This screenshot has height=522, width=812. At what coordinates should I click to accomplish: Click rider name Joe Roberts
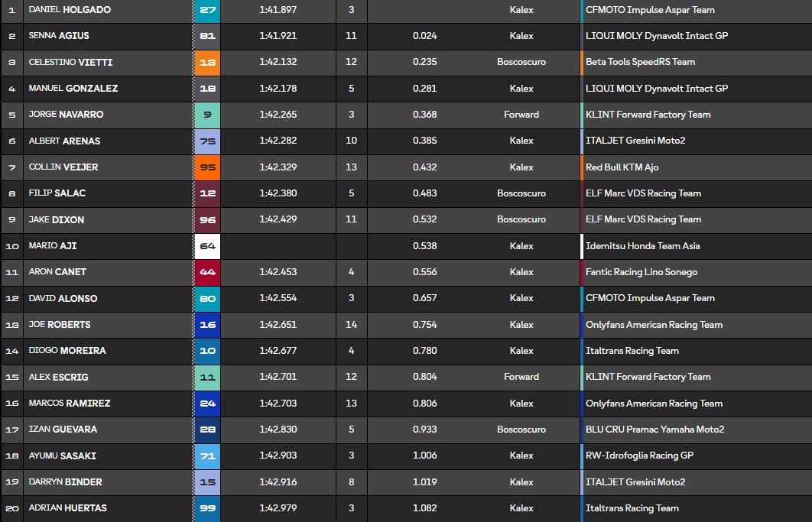[60, 325]
